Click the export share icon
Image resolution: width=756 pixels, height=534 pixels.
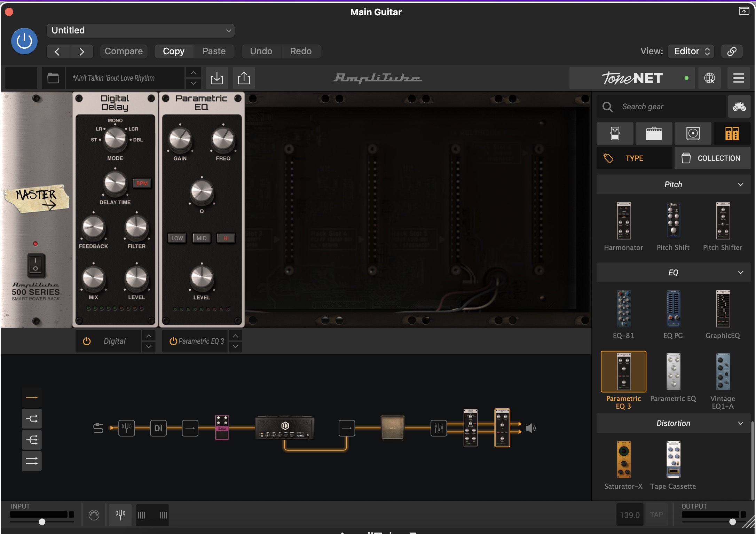click(244, 78)
